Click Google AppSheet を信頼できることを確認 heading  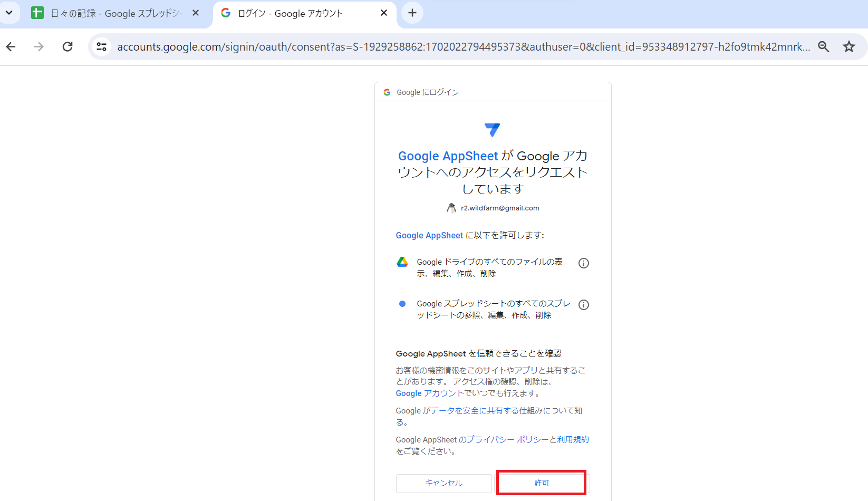(479, 354)
